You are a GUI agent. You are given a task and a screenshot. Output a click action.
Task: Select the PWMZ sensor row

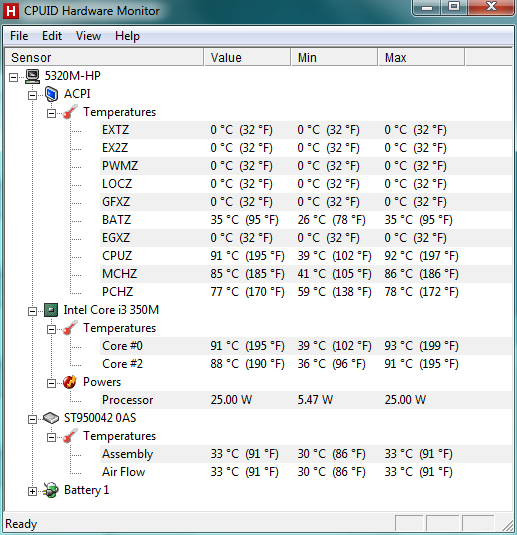(306, 166)
